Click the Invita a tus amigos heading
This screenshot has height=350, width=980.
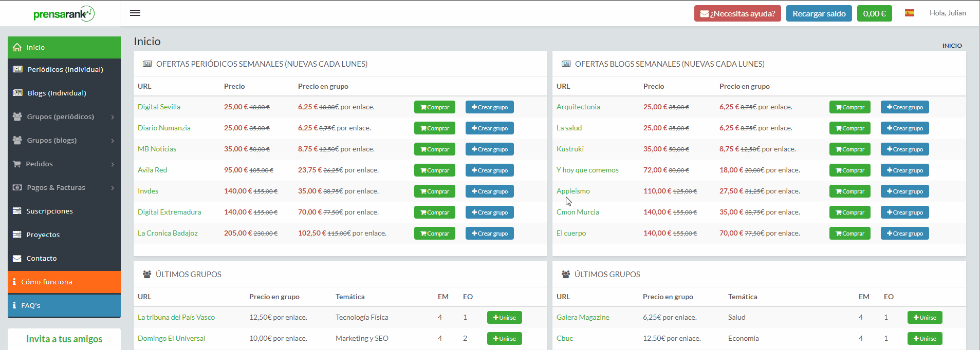coord(64,339)
